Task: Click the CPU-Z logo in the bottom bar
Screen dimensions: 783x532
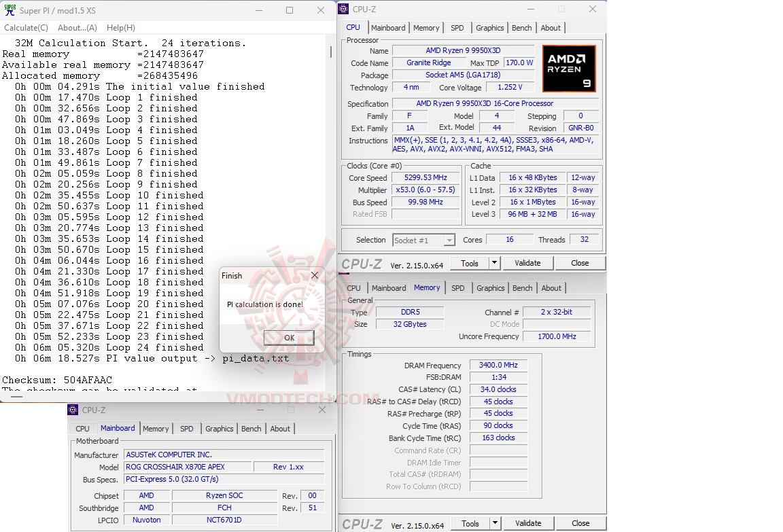Action: point(362,523)
